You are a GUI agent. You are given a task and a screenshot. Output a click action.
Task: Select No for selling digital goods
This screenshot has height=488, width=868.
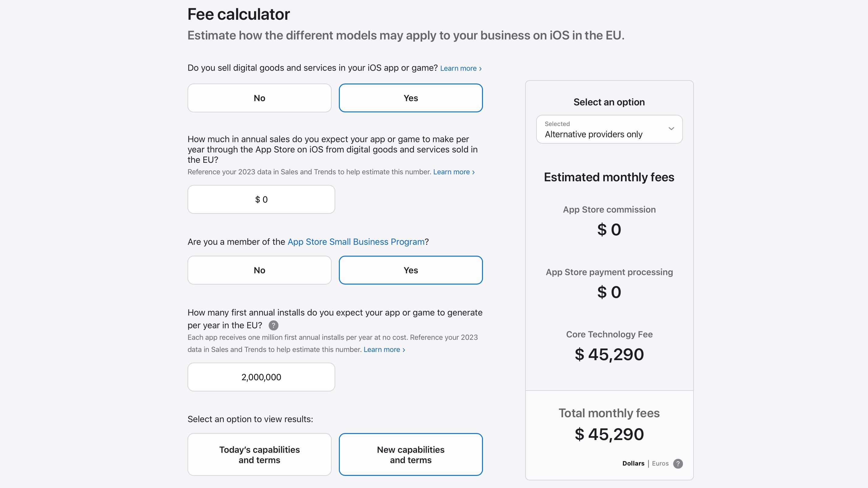(x=259, y=98)
